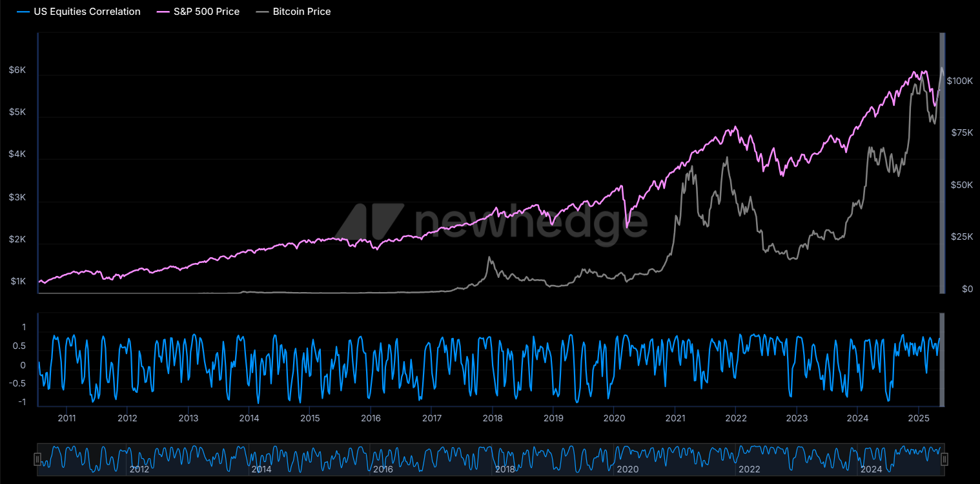This screenshot has height=484, width=980.
Task: Click the 2016 label in the navigator
Action: pos(383,470)
